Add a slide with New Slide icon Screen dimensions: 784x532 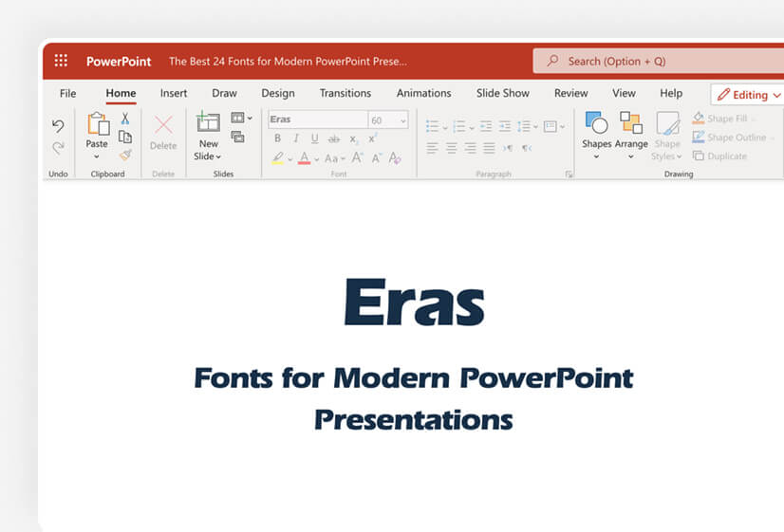point(208,122)
